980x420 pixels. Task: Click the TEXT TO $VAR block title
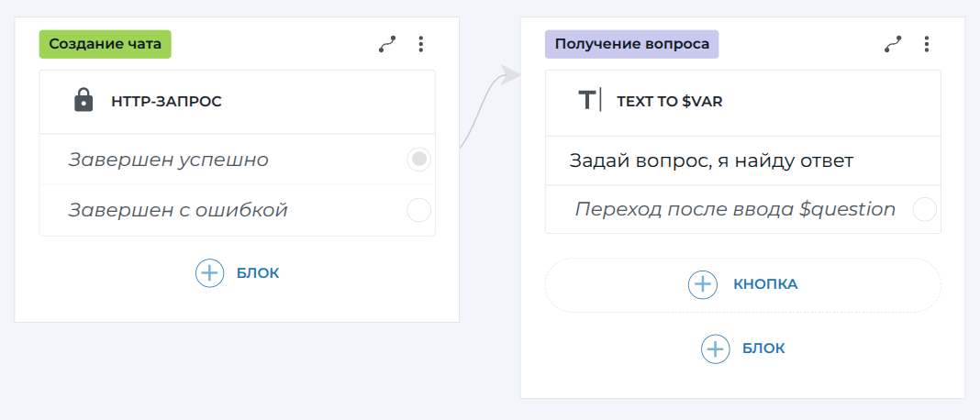tap(669, 102)
